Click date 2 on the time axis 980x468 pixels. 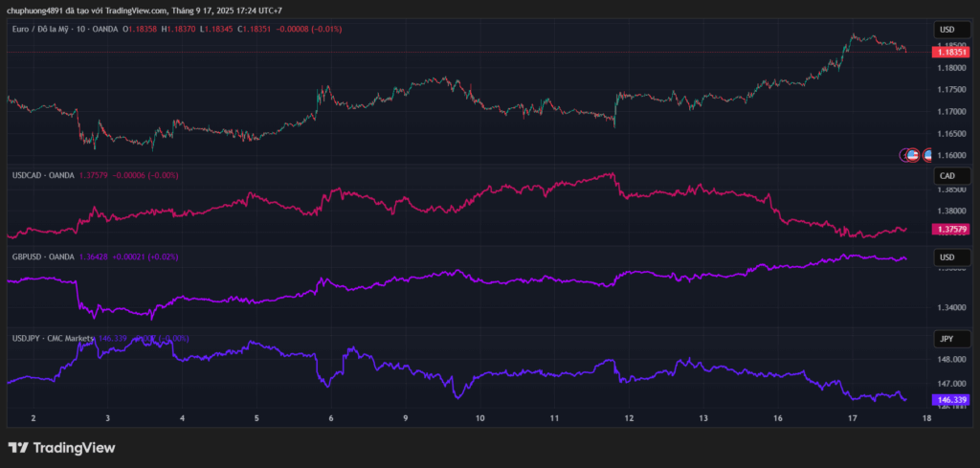(33, 418)
